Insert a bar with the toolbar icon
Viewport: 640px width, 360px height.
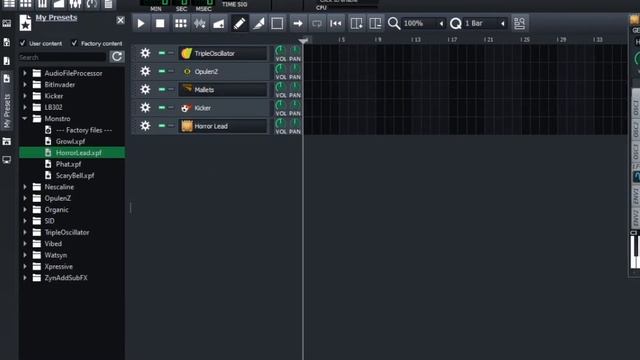point(356,23)
